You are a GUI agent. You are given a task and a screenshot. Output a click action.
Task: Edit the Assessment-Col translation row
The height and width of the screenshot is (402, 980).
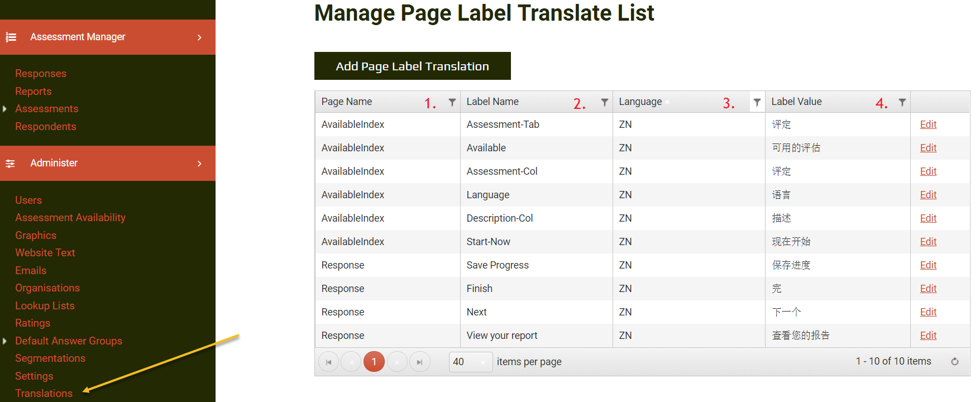tap(928, 171)
